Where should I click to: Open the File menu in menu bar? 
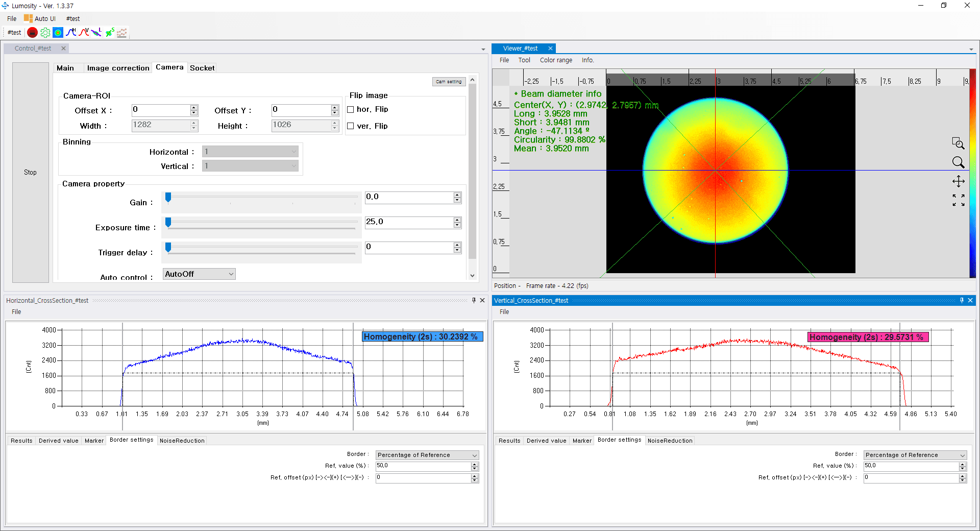[12, 18]
